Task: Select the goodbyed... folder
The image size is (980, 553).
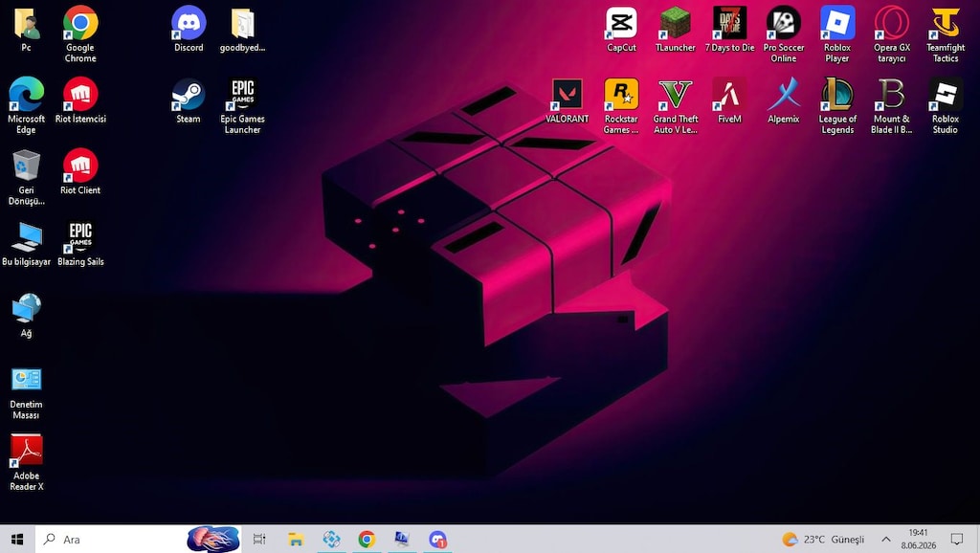Action: point(242,30)
